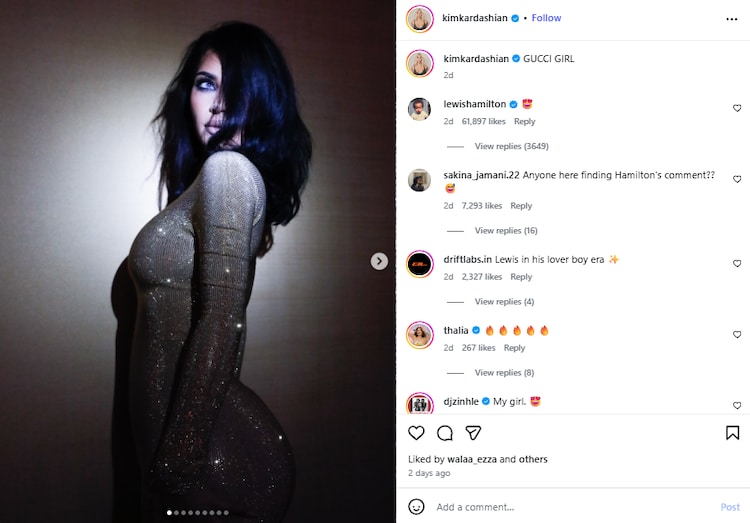The height and width of the screenshot is (523, 750).
Task: Reply to the driftlabs.in comment
Action: pyautogui.click(x=521, y=277)
